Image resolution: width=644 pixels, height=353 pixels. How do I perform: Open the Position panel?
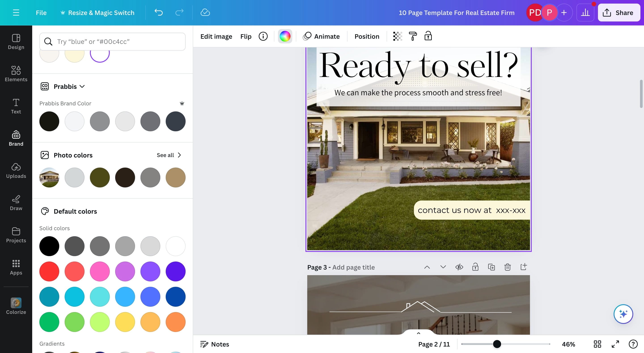(367, 36)
